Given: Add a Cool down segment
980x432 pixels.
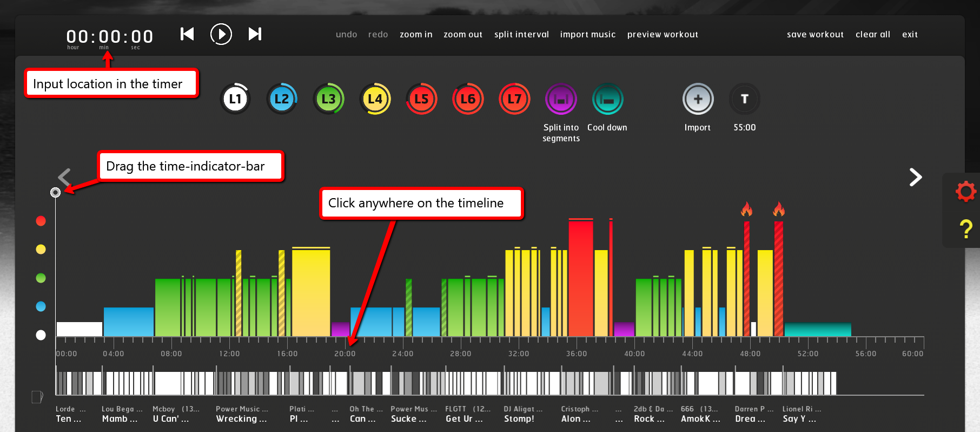Looking at the screenshot, I should coord(607,99).
